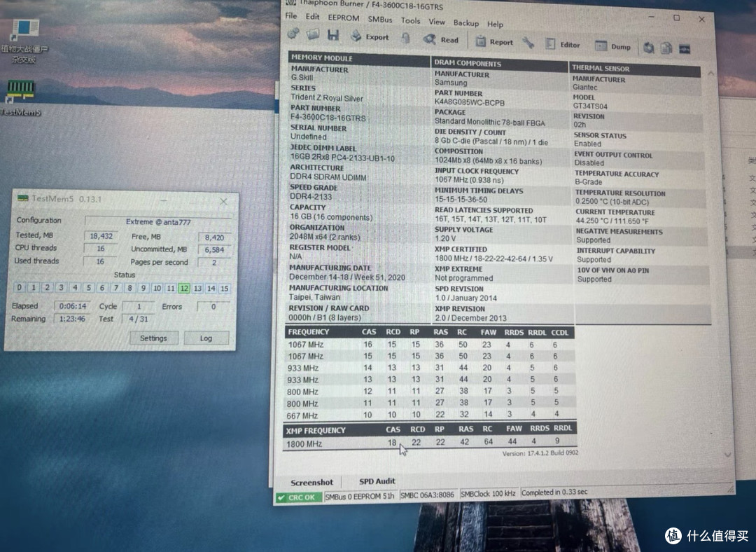Click the green thread 12 status box
Screen dimensions: 756x552
(184, 288)
